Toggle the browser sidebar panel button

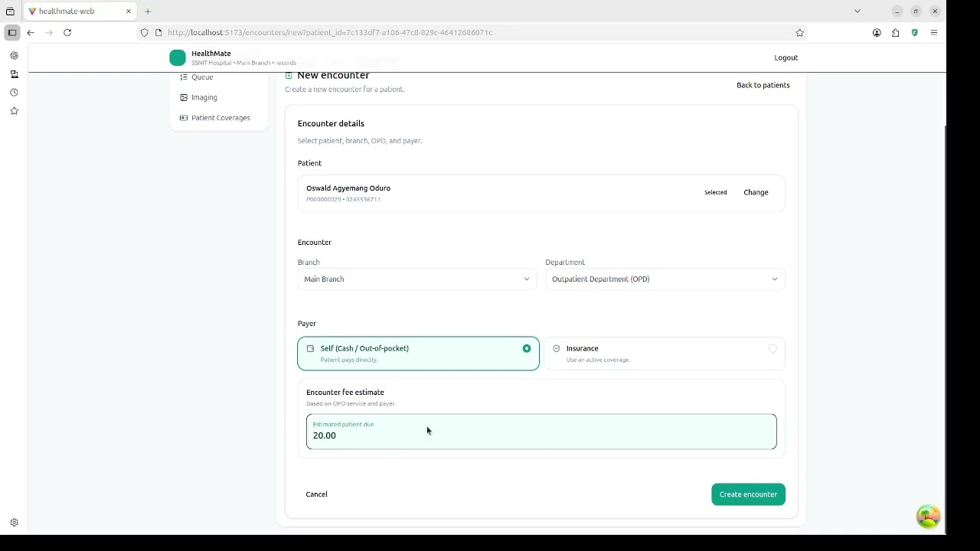click(12, 33)
